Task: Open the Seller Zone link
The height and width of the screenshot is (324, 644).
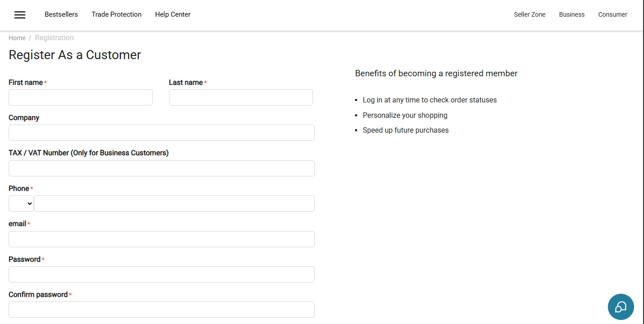Action: coord(529,14)
